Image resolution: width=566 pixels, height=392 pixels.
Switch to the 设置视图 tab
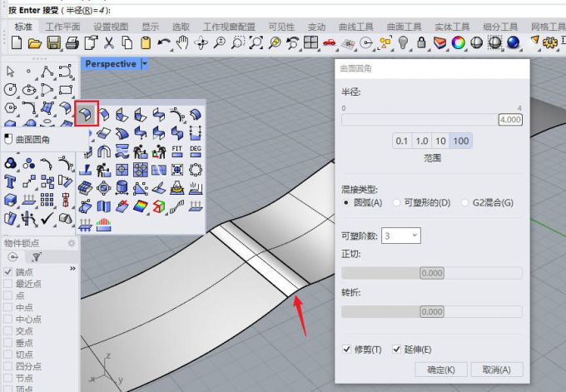click(x=112, y=27)
